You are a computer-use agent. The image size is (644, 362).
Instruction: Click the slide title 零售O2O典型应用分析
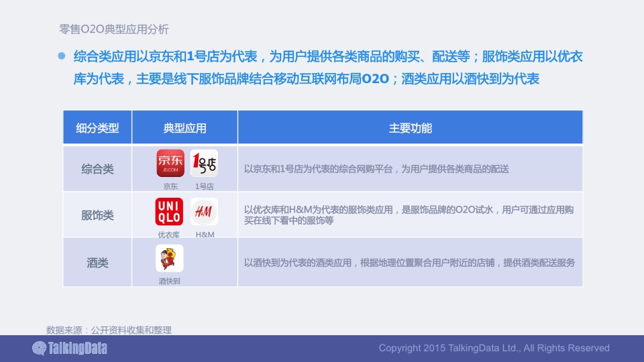point(114,29)
